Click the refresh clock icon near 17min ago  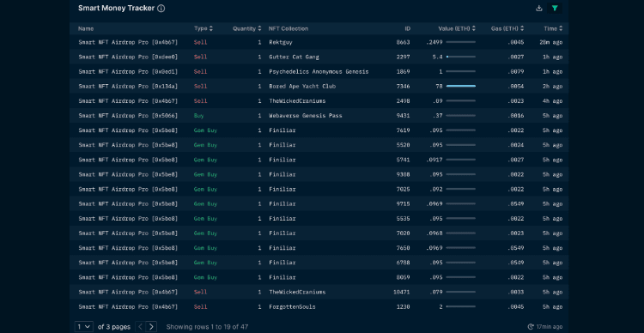click(531, 327)
